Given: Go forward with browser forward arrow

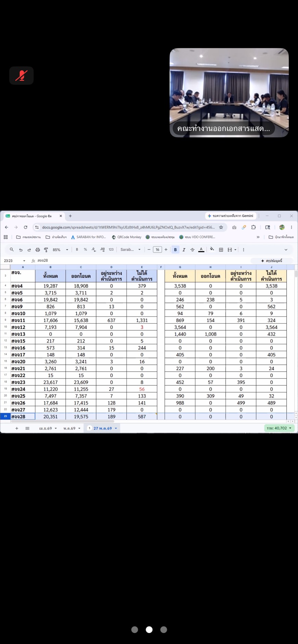Looking at the screenshot, I should point(16,227).
